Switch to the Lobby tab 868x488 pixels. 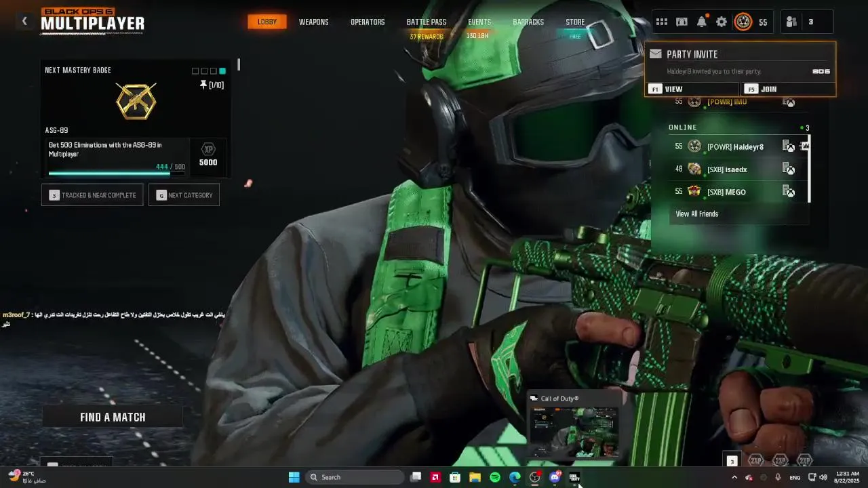pyautogui.click(x=267, y=22)
